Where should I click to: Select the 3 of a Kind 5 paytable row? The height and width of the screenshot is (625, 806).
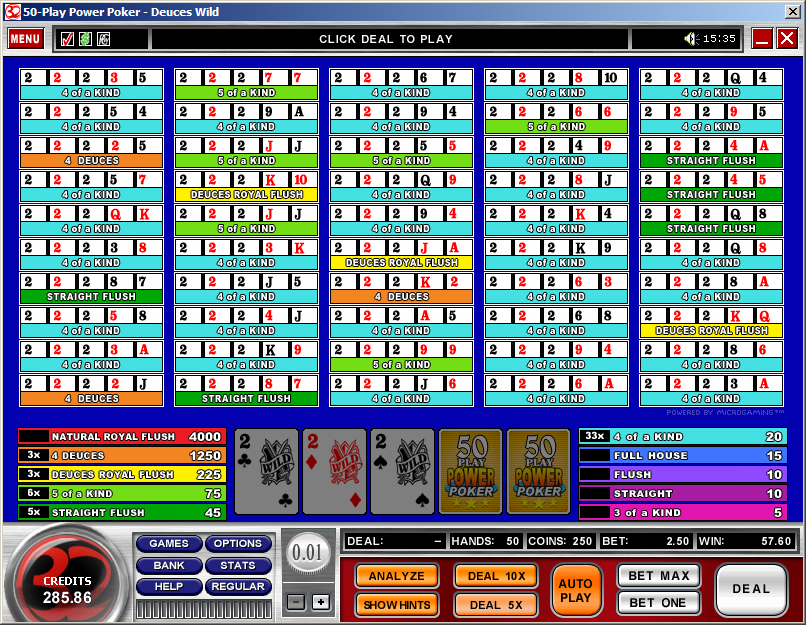(683, 512)
